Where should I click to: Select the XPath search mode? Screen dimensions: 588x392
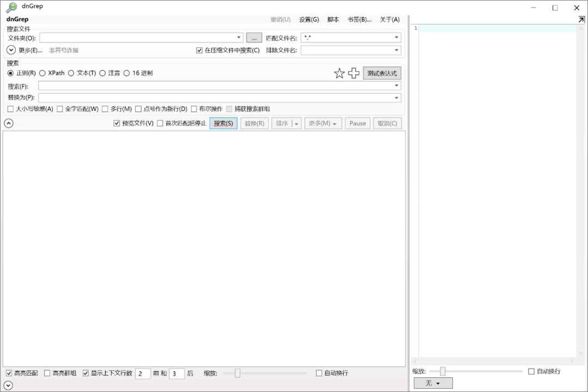tap(42, 72)
